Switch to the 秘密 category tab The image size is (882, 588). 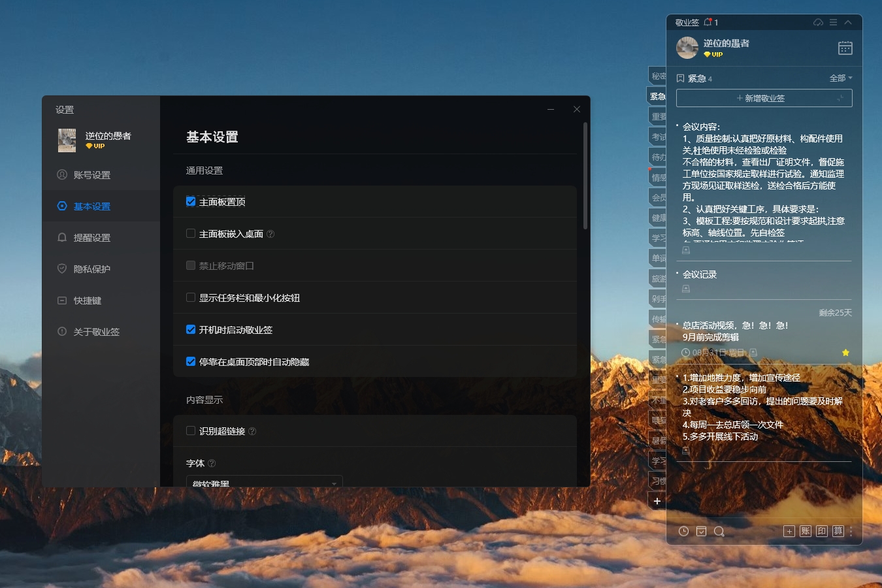(x=658, y=76)
